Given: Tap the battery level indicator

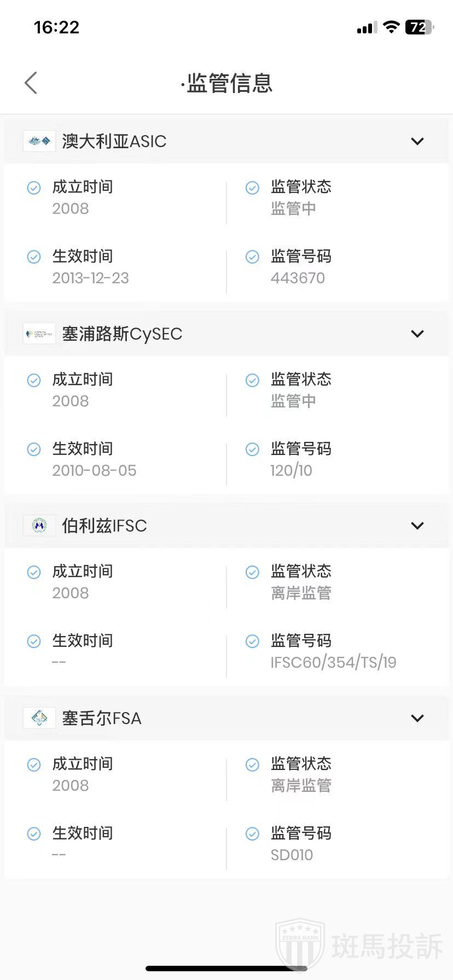Looking at the screenshot, I should coord(419,27).
